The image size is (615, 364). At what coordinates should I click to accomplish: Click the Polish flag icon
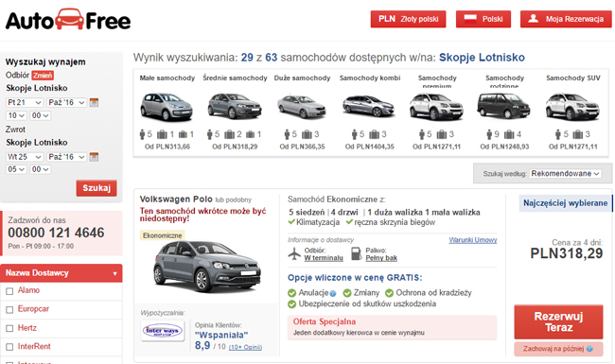point(470,19)
